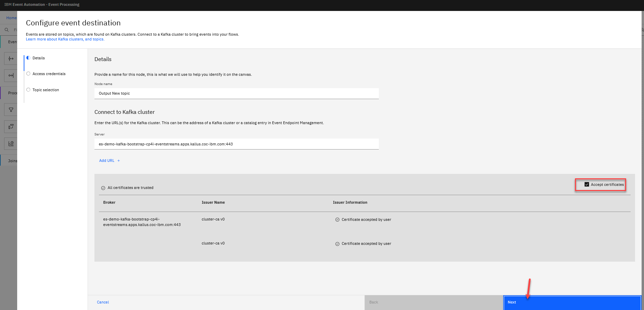
Task: Go to the Access credentials step
Action: point(49,74)
